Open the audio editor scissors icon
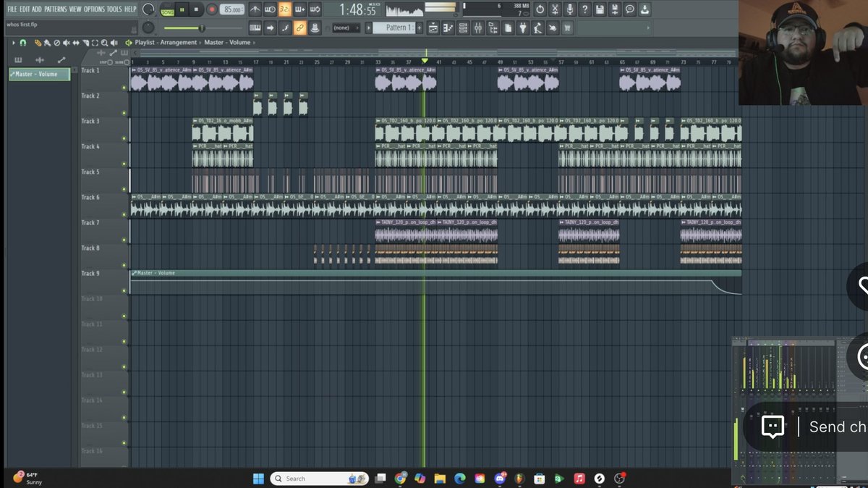Image resolution: width=868 pixels, height=488 pixels. click(x=555, y=9)
